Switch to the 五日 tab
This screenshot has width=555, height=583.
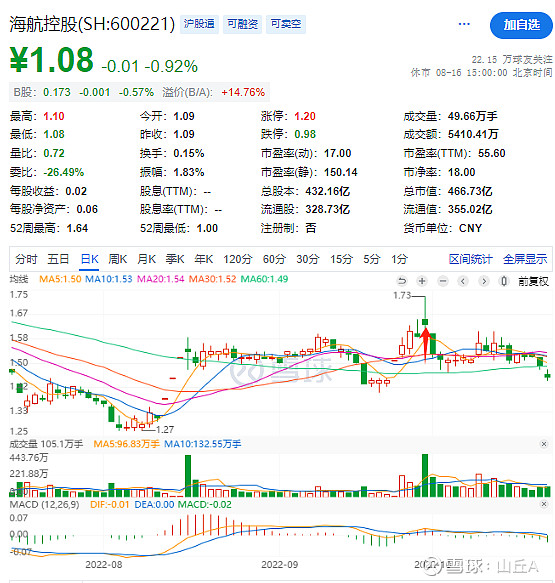(x=58, y=259)
